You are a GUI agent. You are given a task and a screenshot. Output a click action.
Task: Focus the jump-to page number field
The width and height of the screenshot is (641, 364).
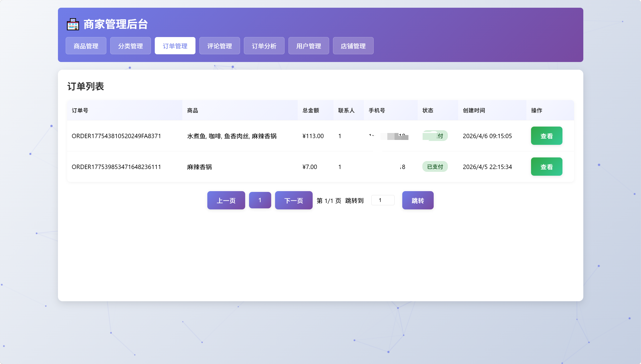[383, 200]
